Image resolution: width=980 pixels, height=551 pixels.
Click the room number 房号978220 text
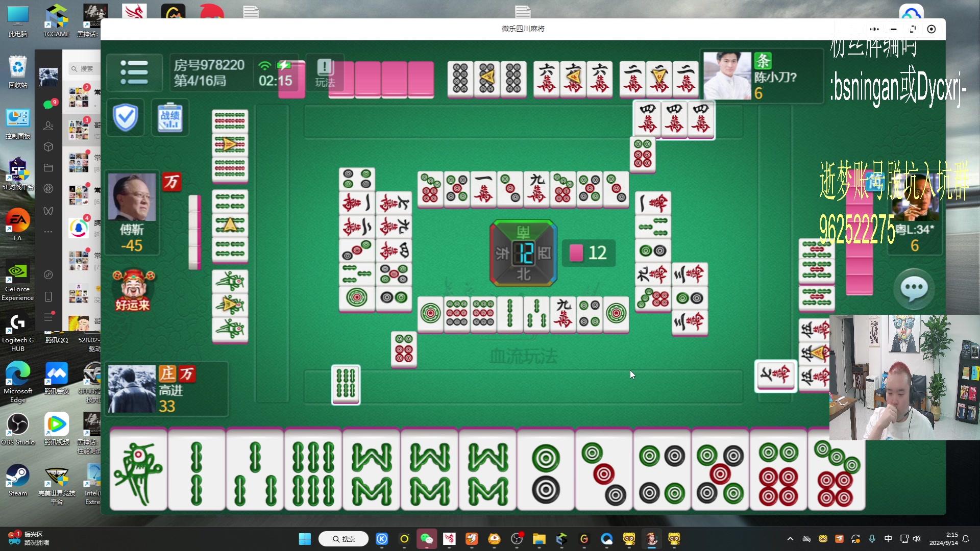[209, 65]
